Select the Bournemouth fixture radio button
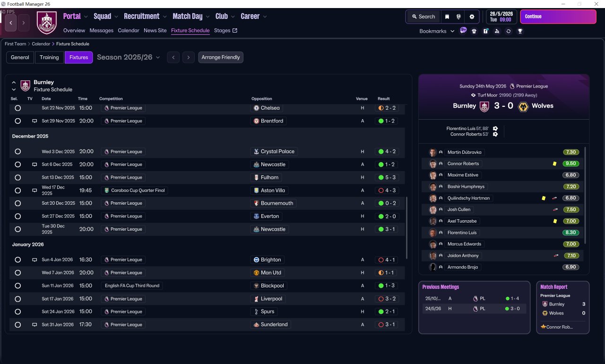This screenshot has height=364, width=605. coord(18,203)
